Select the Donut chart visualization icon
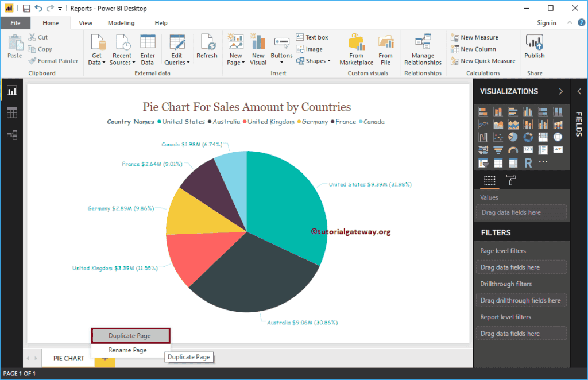The width and height of the screenshot is (588, 380). pos(528,137)
